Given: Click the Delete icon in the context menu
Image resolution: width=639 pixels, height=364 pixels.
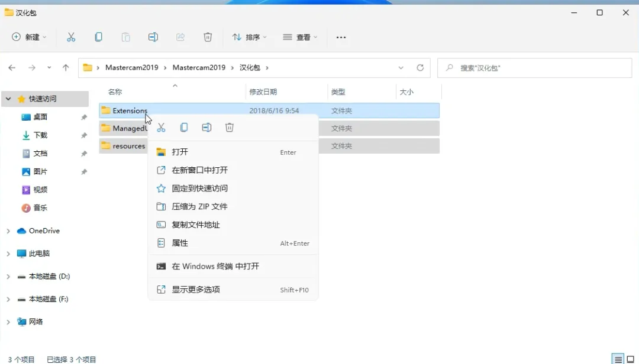Looking at the screenshot, I should 230,128.
